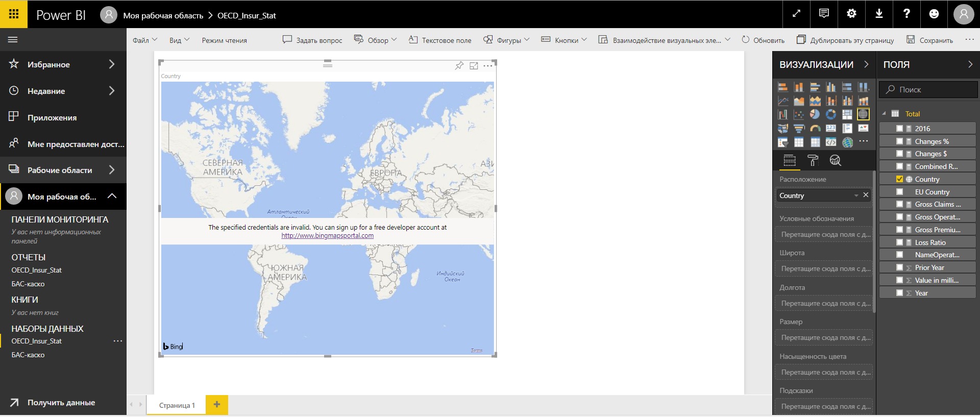The image size is (980, 417).
Task: Collapse the ВИЗУАЛИЗАЦИИ pane
Action: (x=866, y=64)
